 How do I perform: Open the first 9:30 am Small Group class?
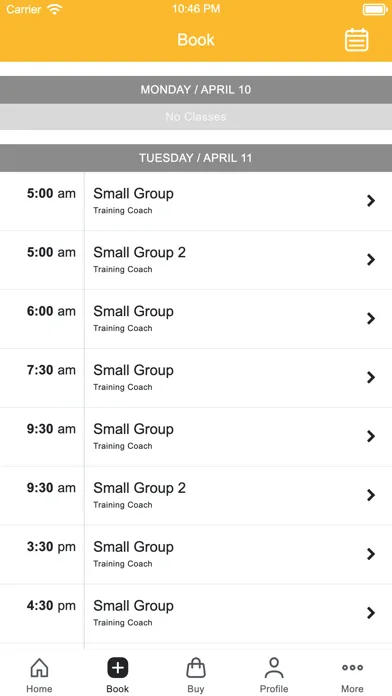click(x=196, y=436)
